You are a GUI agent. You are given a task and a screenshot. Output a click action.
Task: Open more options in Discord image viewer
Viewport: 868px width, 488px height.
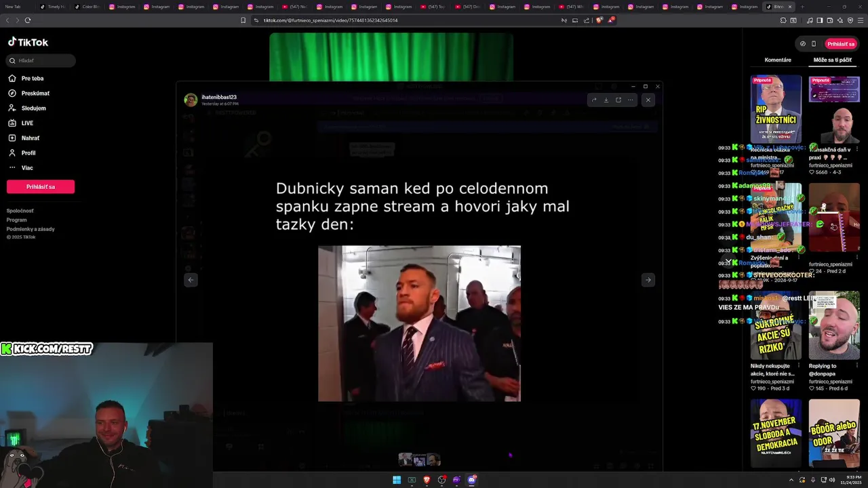(631, 100)
